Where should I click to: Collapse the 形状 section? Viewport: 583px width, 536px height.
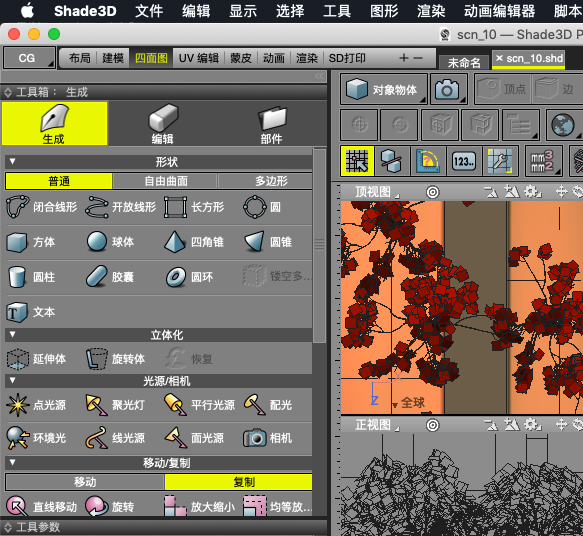click(12, 161)
